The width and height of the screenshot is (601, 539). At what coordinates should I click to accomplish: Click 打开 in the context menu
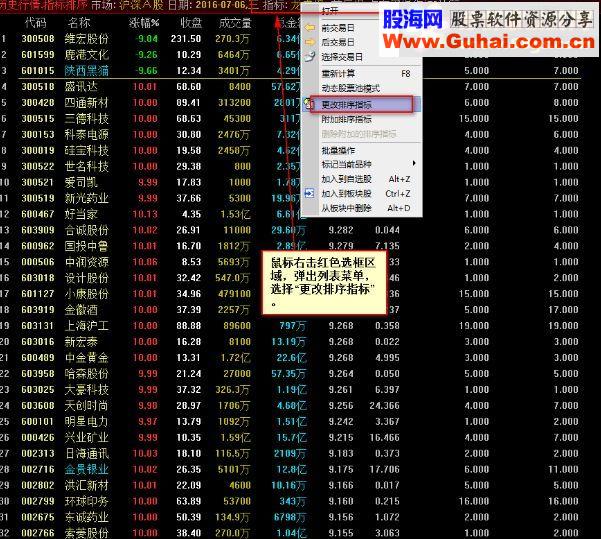click(330, 11)
